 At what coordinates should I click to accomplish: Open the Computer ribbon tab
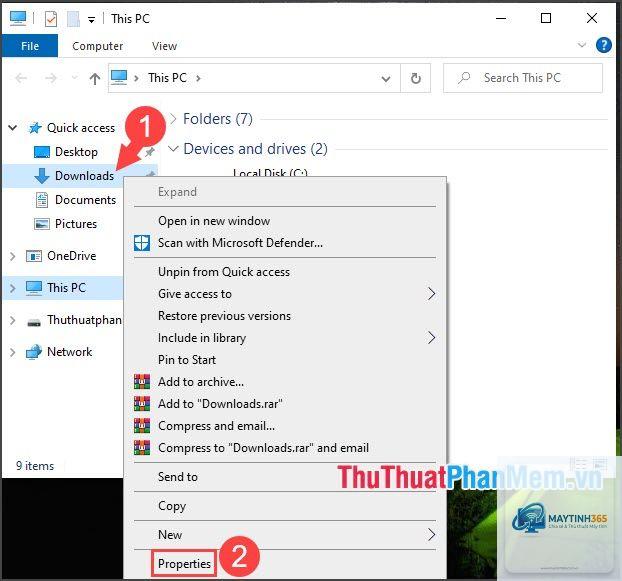[x=98, y=46]
